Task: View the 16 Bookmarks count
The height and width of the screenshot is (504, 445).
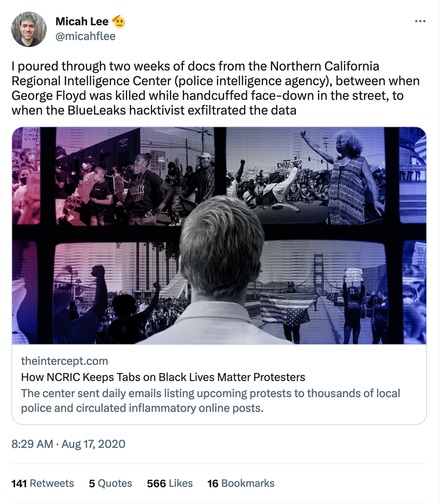Action: tap(240, 483)
